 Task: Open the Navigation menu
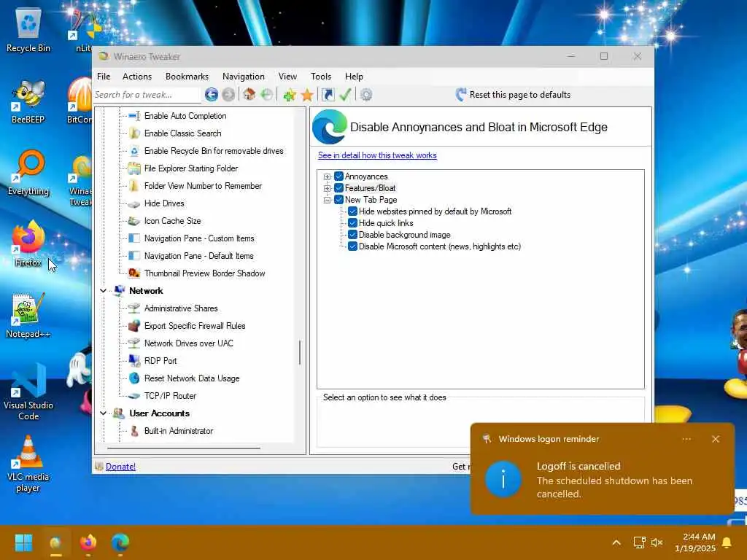pos(244,76)
